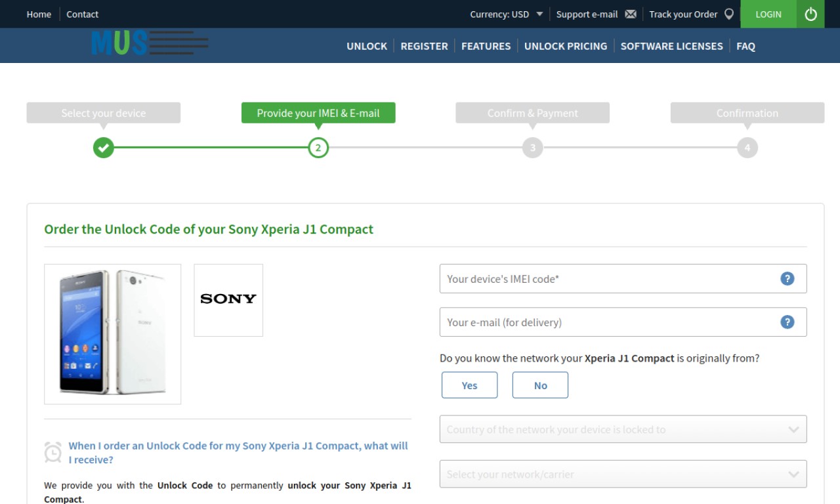This screenshot has height=504, width=840.
Task: Expand the country of network dropdown
Action: pyautogui.click(x=623, y=429)
